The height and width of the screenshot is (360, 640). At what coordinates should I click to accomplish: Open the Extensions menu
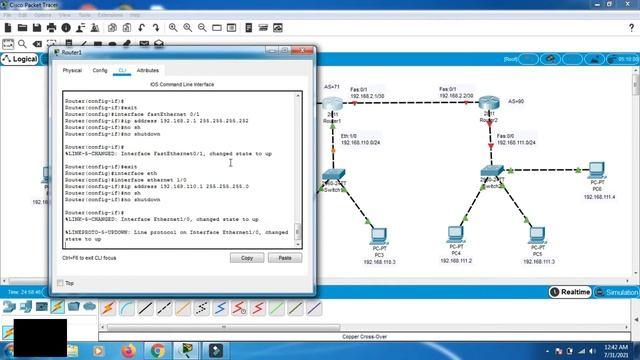[x=110, y=15]
